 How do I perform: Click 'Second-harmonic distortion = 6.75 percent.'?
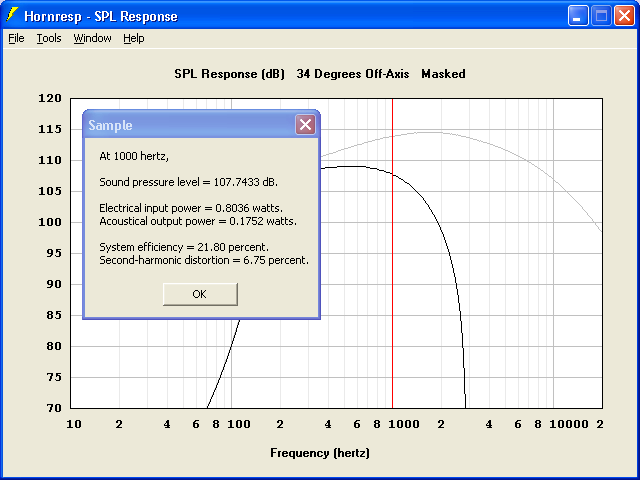pos(204,260)
